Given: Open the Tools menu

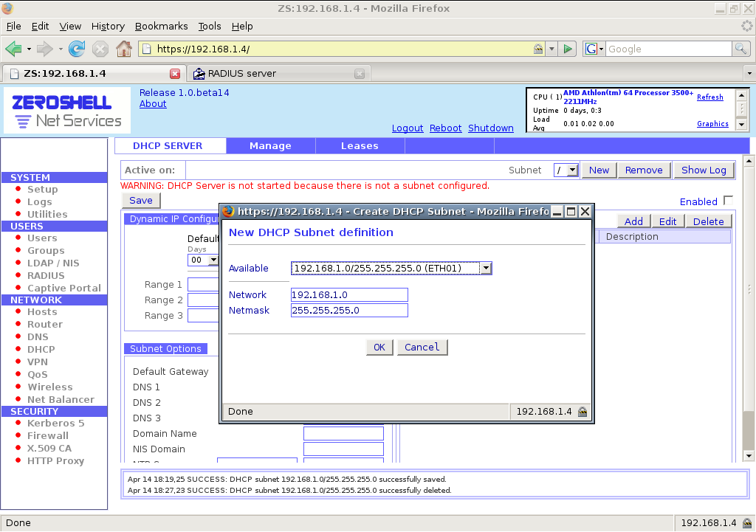Looking at the screenshot, I should click(x=210, y=27).
